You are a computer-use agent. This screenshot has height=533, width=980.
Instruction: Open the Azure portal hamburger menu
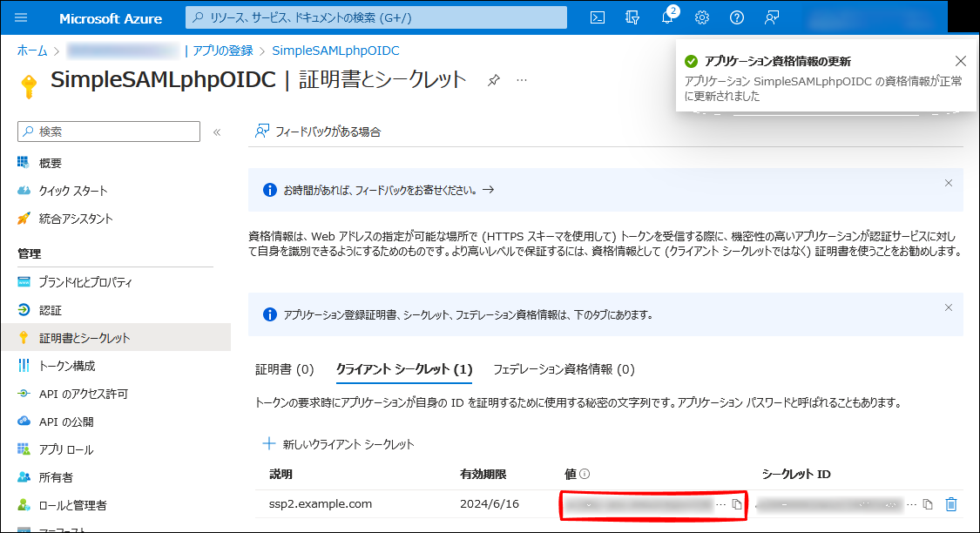click(x=22, y=17)
